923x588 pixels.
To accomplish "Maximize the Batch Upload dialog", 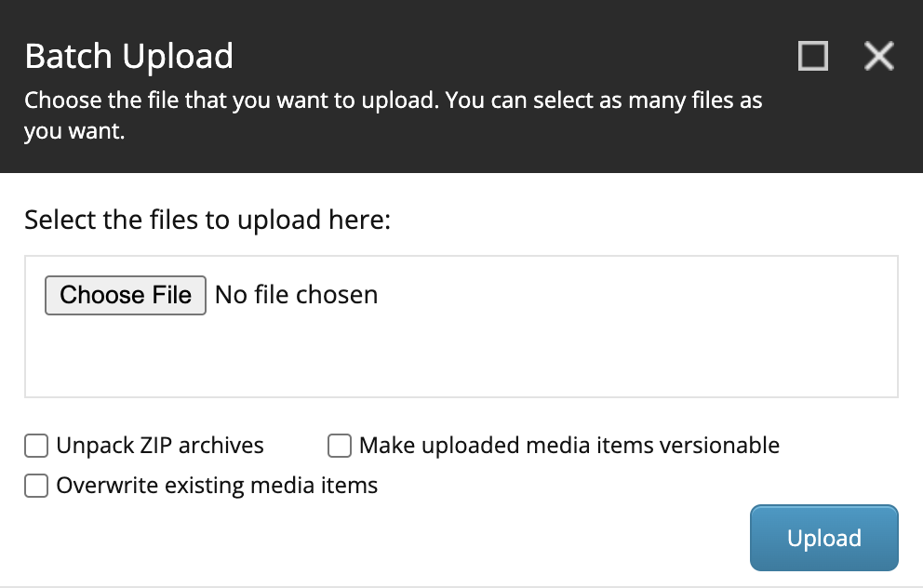I will pos(813,57).
